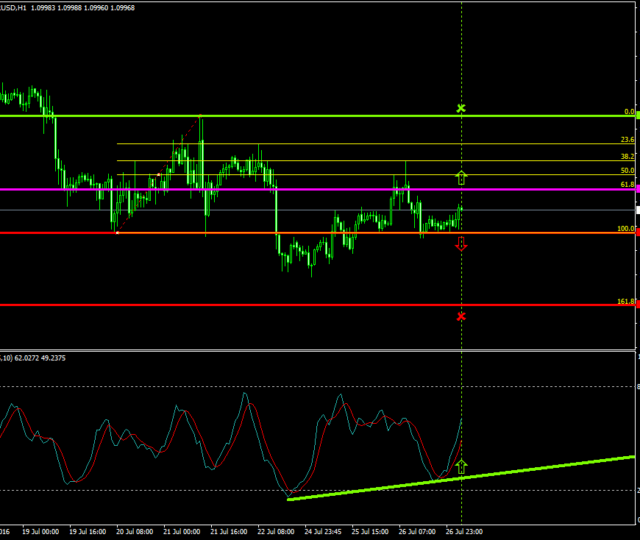Screen dimensions: 640x540
Task: Select the Fibonacci 38.2 level label
Action: pos(627,157)
